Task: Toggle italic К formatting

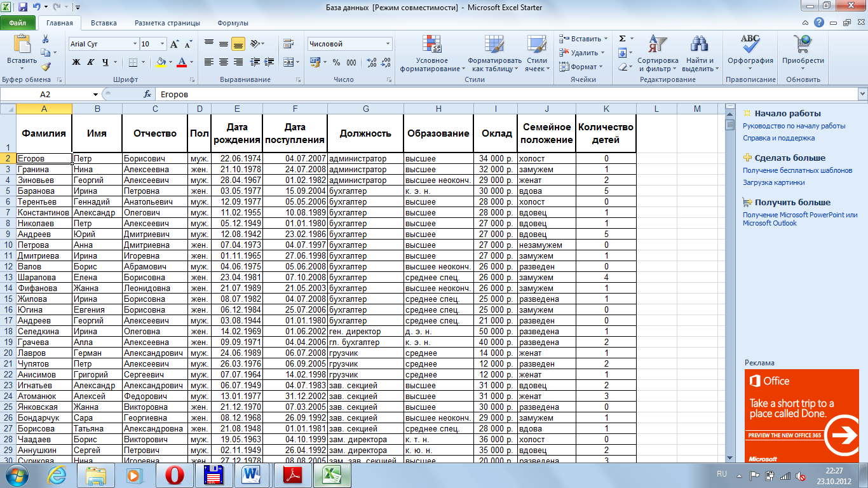Action: coord(91,62)
